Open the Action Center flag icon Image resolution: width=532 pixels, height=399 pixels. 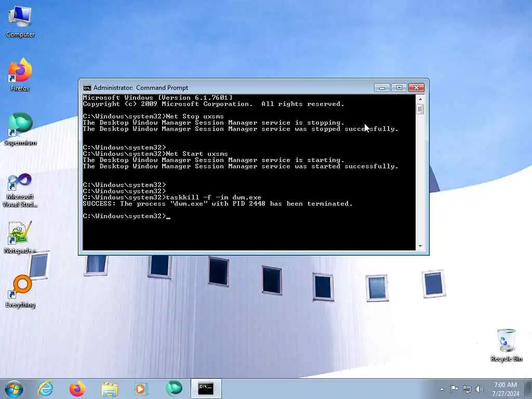click(x=454, y=389)
